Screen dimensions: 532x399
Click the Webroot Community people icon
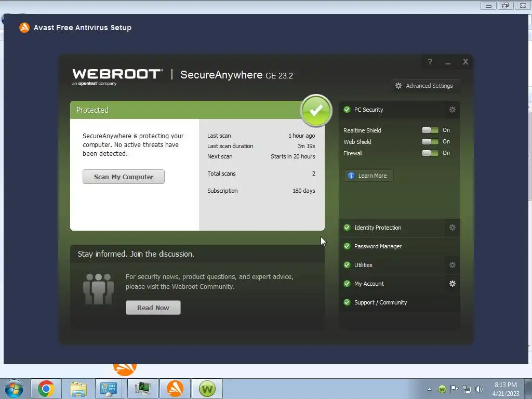[98, 289]
